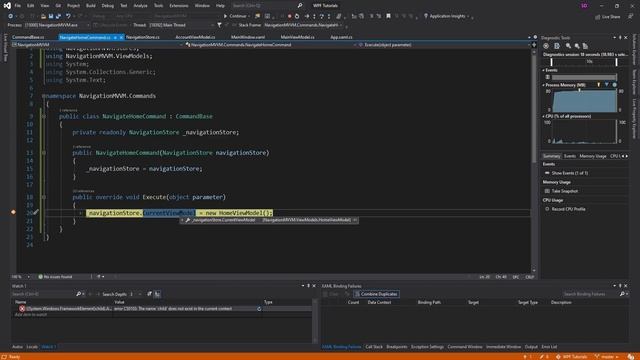Click the Show Events (1 of 1) link
This screenshot has width=640, height=360.
[x=570, y=173]
